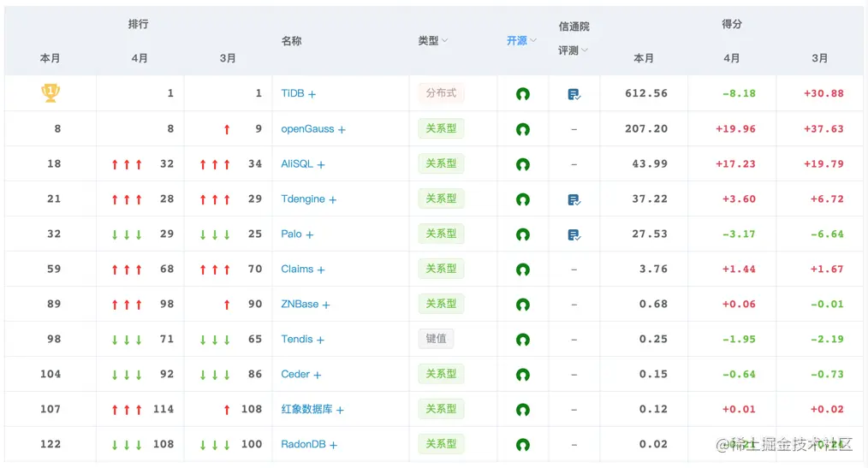Viewport: 868px width, 468px height.
Task: Click the 键值 type tag for Tendis
Action: (x=436, y=339)
